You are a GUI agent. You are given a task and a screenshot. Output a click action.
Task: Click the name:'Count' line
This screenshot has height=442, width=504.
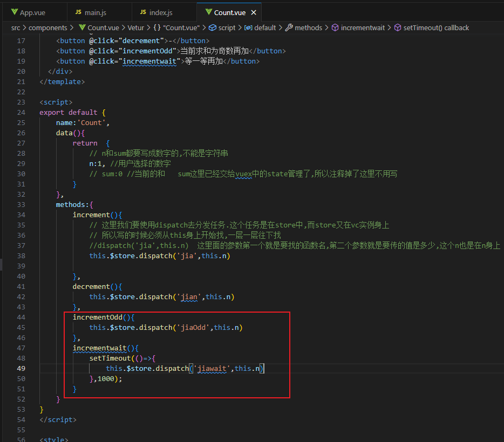tap(83, 123)
